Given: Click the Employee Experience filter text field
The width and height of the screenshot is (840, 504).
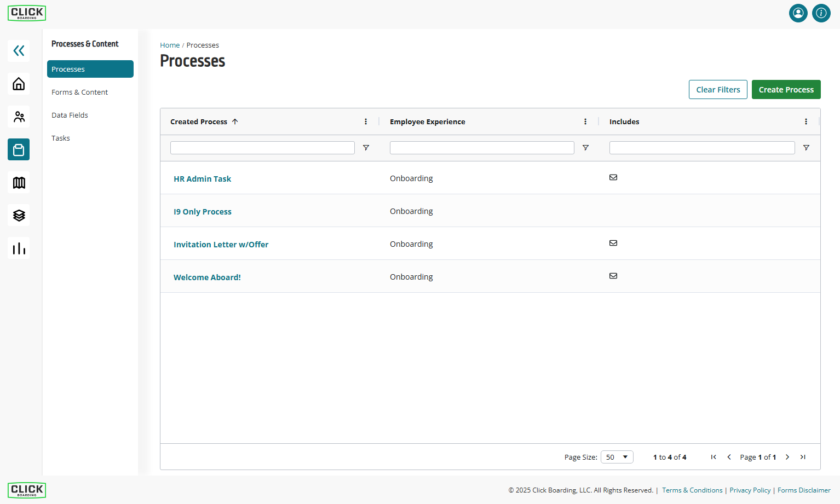Looking at the screenshot, I should (x=481, y=148).
